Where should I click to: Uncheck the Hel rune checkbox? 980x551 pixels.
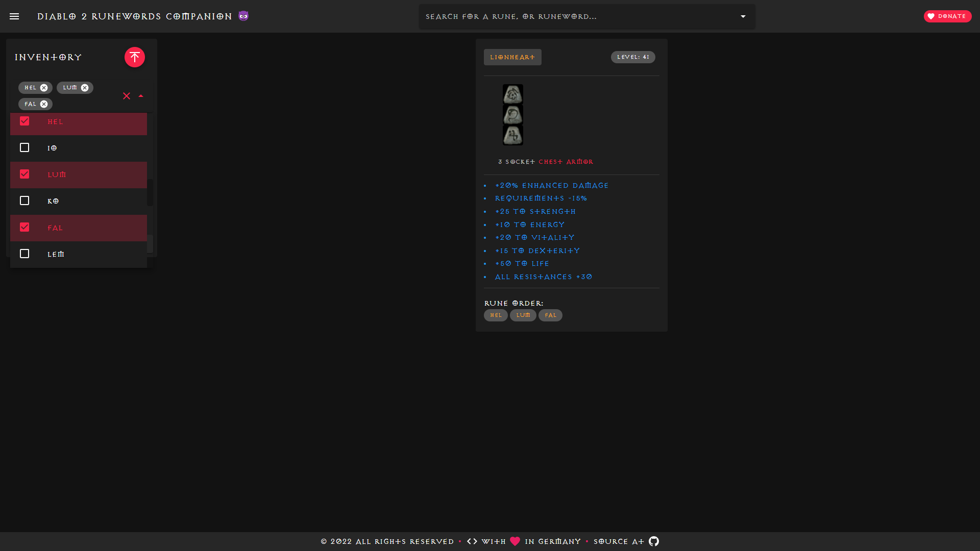24,121
